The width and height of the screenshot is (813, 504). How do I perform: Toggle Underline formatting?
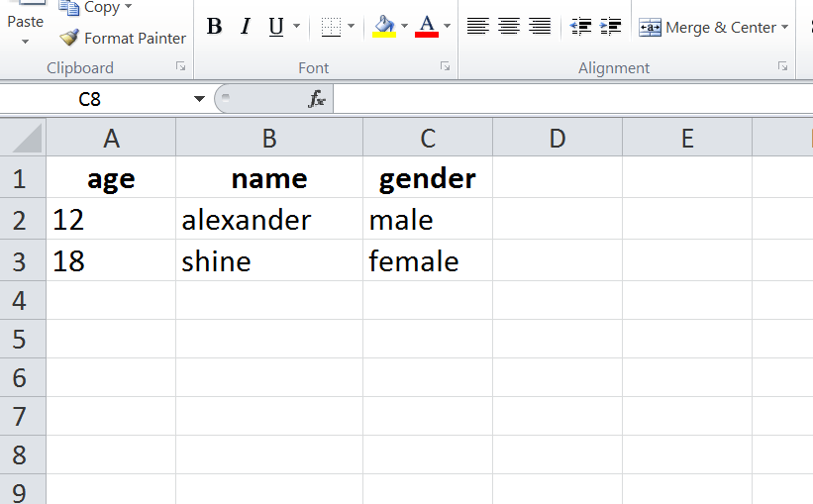[275, 27]
